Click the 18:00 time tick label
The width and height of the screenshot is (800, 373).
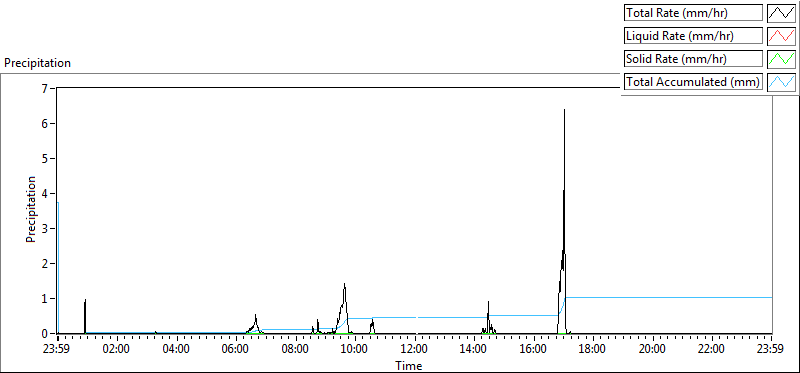593,350
